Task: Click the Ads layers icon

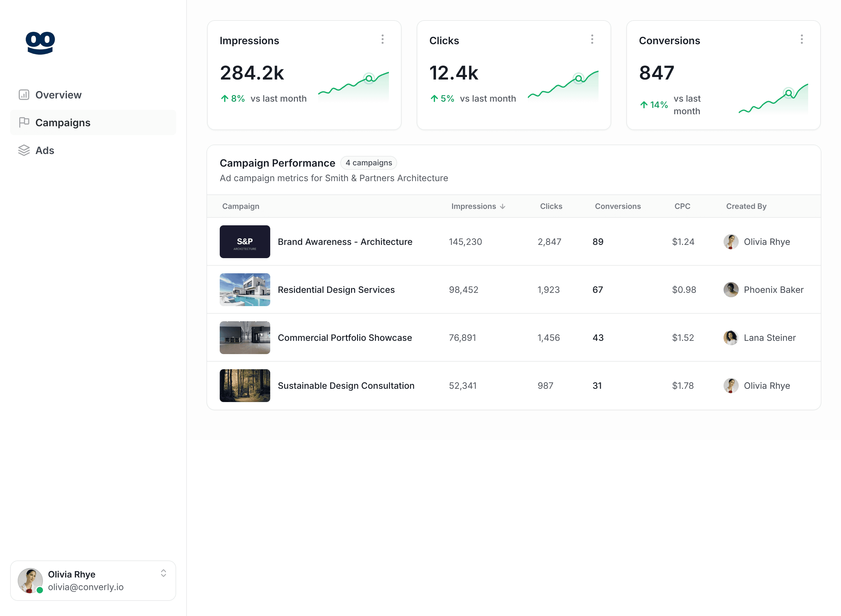Action: tap(24, 150)
